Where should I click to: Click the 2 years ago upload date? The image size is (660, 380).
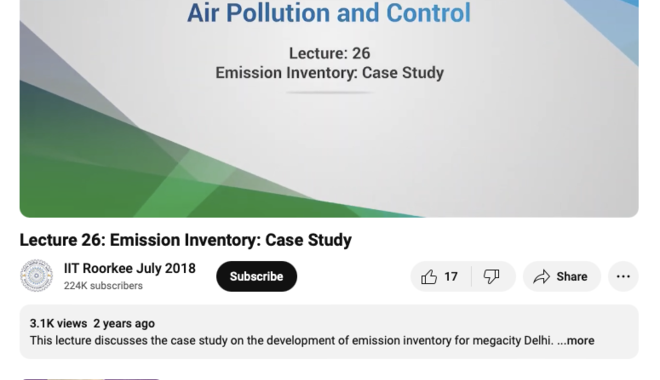[124, 324]
